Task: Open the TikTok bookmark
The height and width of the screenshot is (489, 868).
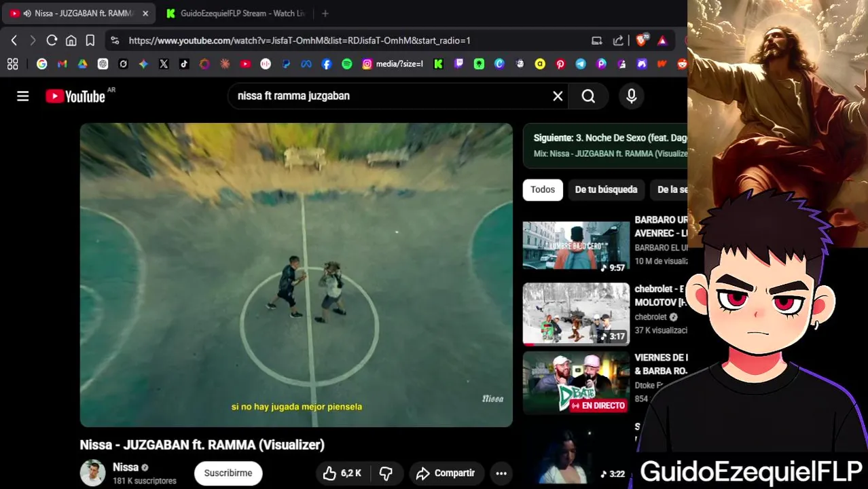Action: click(x=184, y=64)
